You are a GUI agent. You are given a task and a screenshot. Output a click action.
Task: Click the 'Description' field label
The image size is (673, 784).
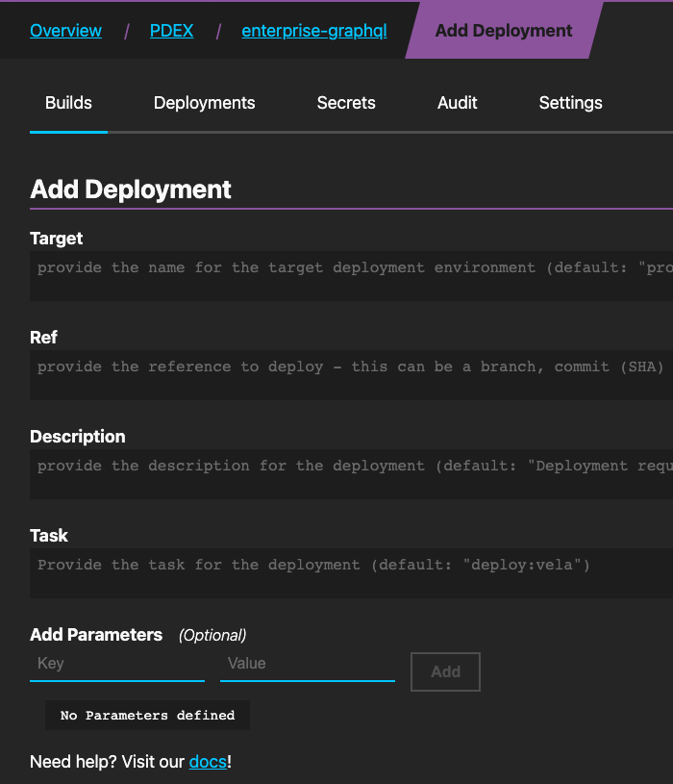(78, 437)
